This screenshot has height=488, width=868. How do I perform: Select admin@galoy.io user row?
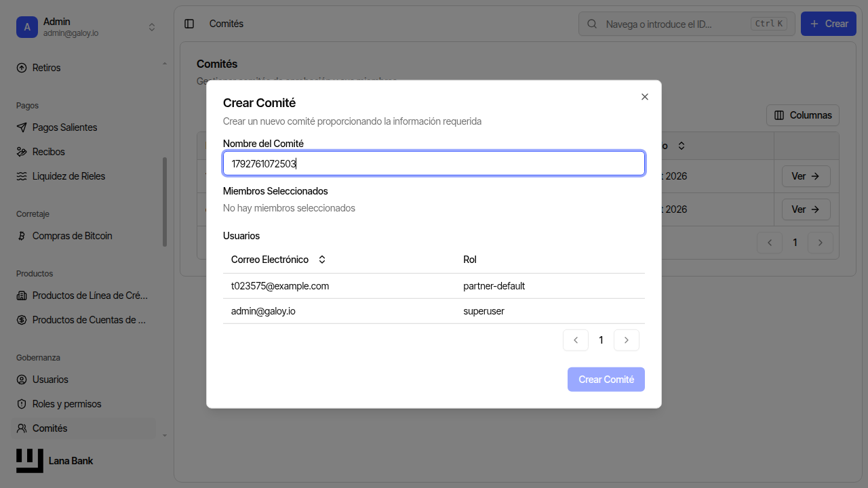[434, 311]
